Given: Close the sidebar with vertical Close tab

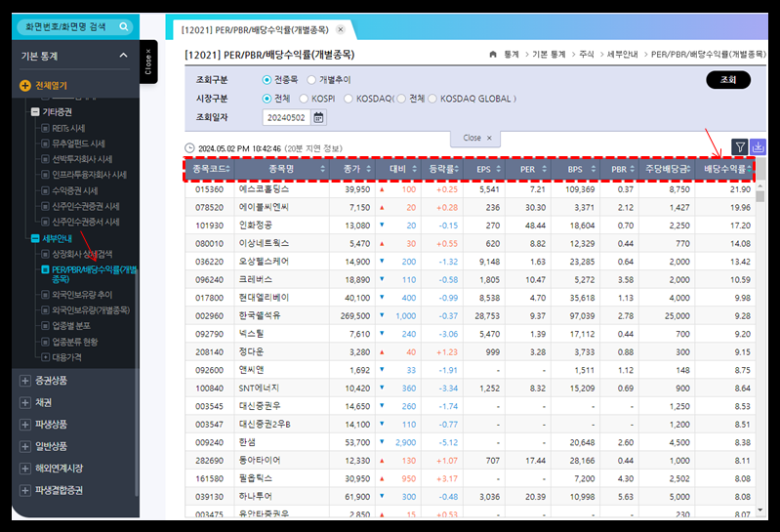Looking at the screenshot, I should pos(148,61).
